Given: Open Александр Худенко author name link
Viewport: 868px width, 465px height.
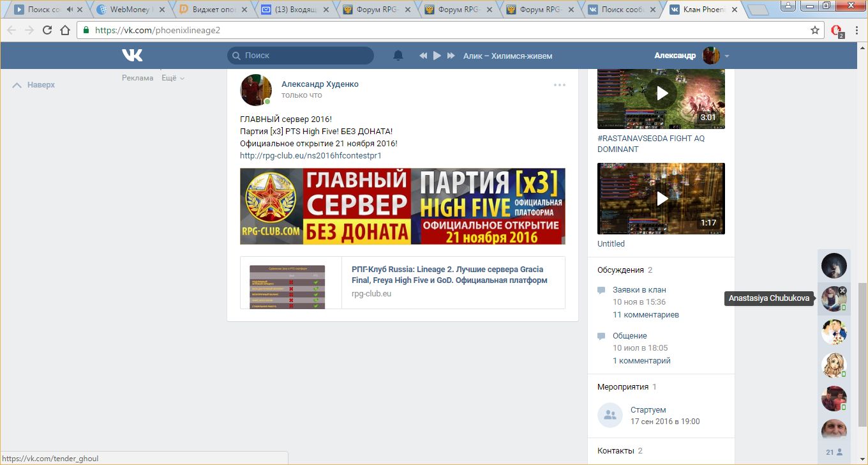Looking at the screenshot, I should click(x=320, y=84).
